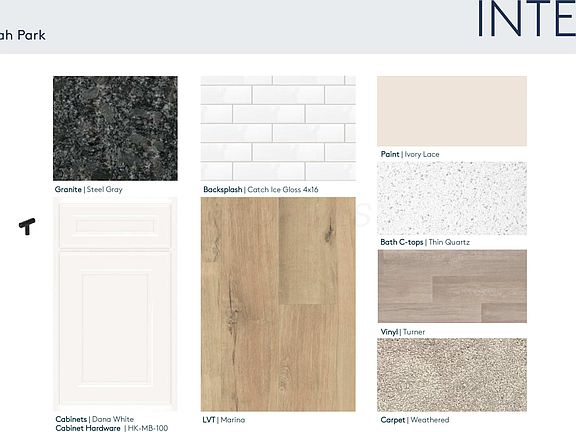Click the Paint | Ivory Lace label

pyautogui.click(x=410, y=154)
